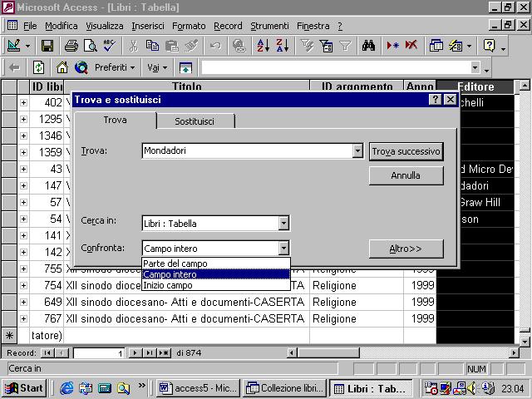
Task: Jump to the last record button
Action: 150,352
